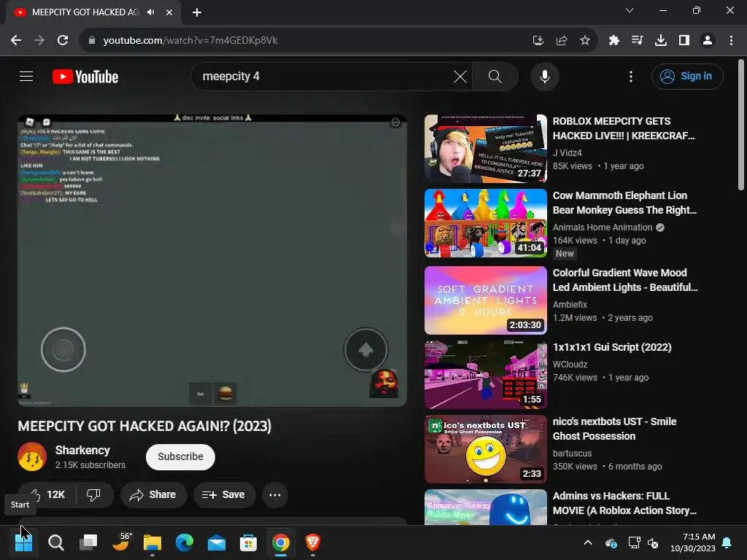Sign in to YouTube
This screenshot has height=560, width=747.
pyautogui.click(x=687, y=76)
